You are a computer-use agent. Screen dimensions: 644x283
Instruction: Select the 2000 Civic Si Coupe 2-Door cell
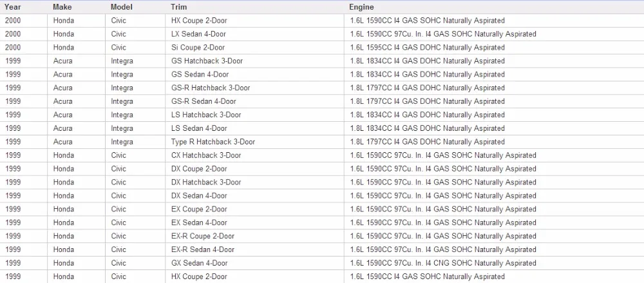pos(254,48)
